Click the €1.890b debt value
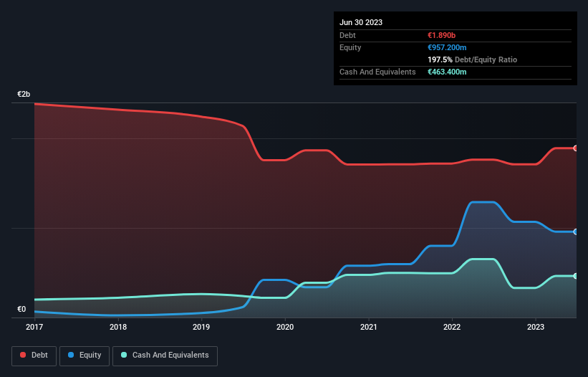 pyautogui.click(x=441, y=35)
